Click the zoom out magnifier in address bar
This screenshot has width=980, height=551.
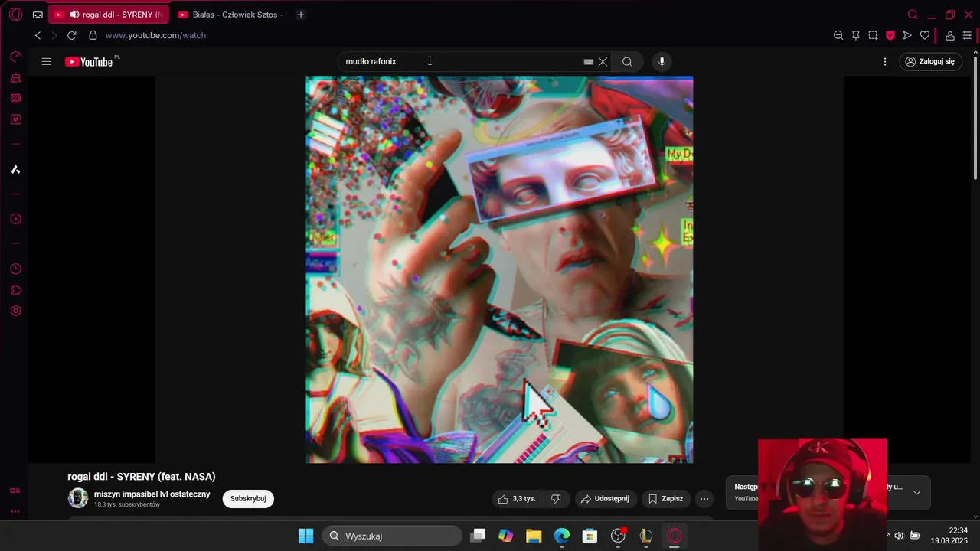pos(838,35)
